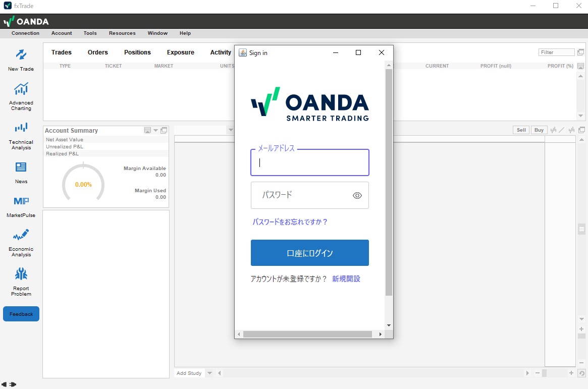Launch Advanced Charting from sidebar
The height and width of the screenshot is (389, 588).
pos(21,96)
